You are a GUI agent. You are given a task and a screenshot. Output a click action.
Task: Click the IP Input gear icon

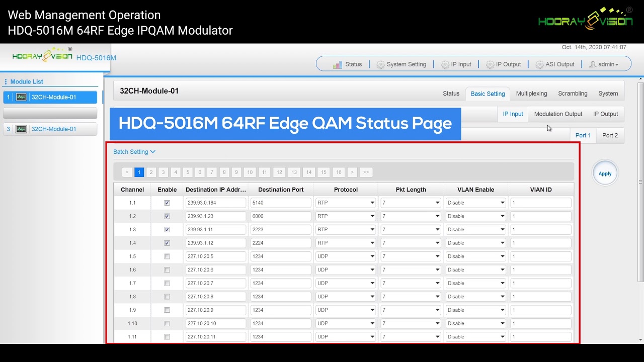[x=445, y=64]
